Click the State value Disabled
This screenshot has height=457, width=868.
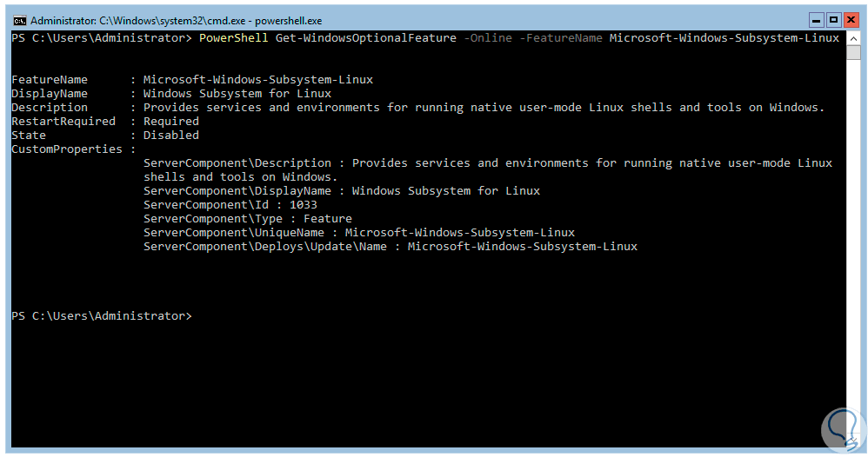[x=171, y=136]
